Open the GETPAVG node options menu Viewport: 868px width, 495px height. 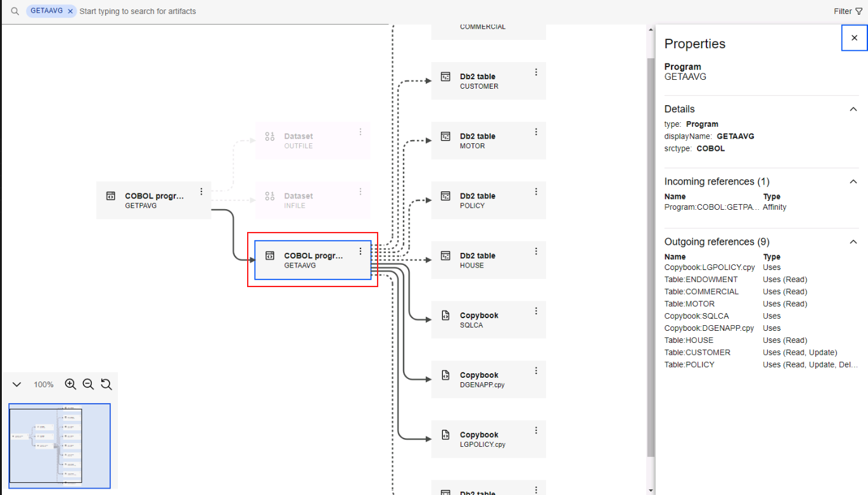click(x=201, y=191)
